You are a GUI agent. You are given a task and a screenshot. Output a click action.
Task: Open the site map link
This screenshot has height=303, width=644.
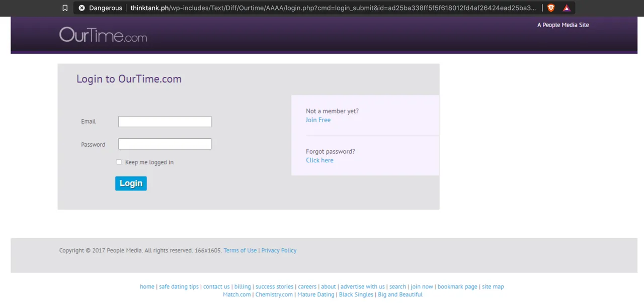(493, 287)
